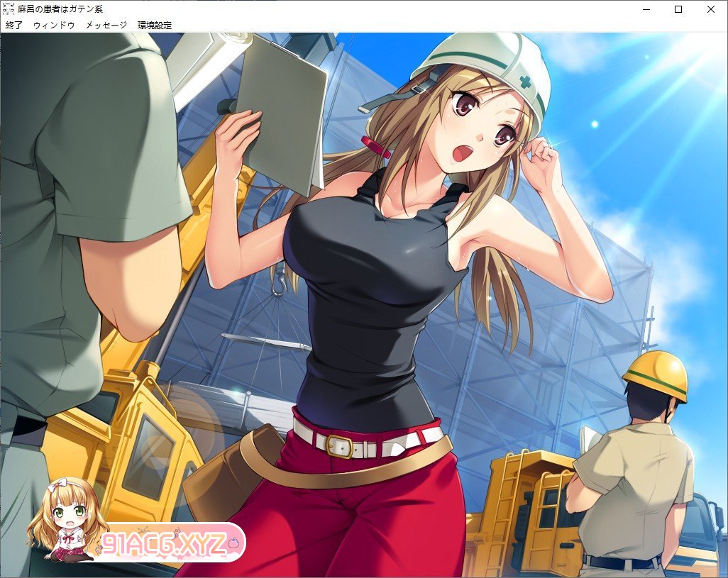This screenshot has width=728, height=578.
Task: Click the application icon in the title bar
Action: (9, 9)
